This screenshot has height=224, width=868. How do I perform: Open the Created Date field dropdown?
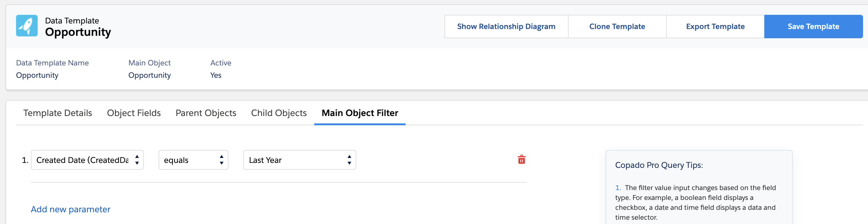[x=87, y=160]
